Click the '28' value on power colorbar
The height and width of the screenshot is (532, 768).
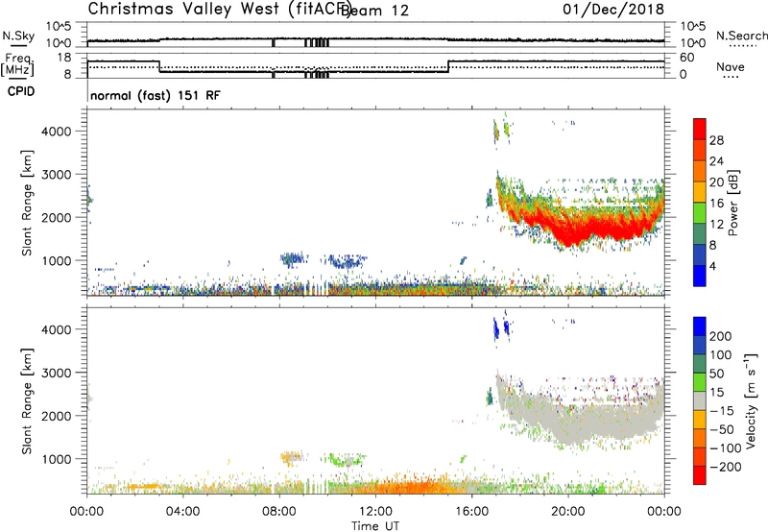(x=716, y=140)
